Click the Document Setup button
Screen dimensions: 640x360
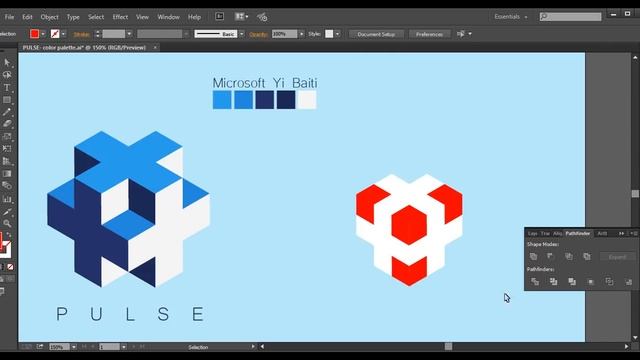[x=376, y=34]
